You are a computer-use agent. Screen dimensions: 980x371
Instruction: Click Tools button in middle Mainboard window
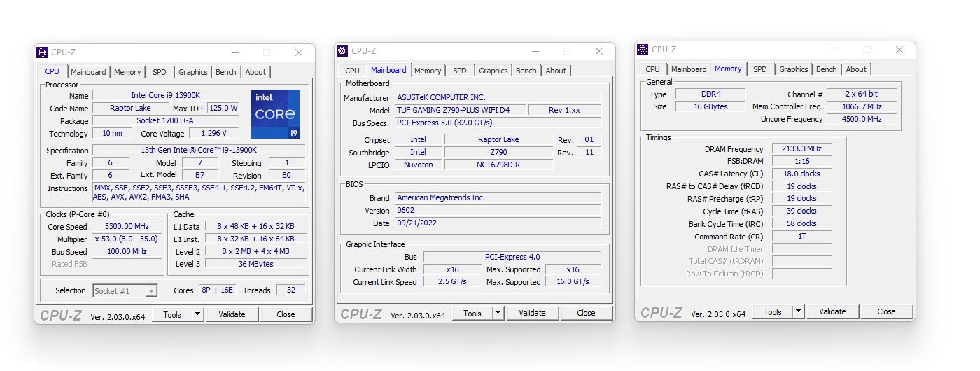tap(472, 313)
